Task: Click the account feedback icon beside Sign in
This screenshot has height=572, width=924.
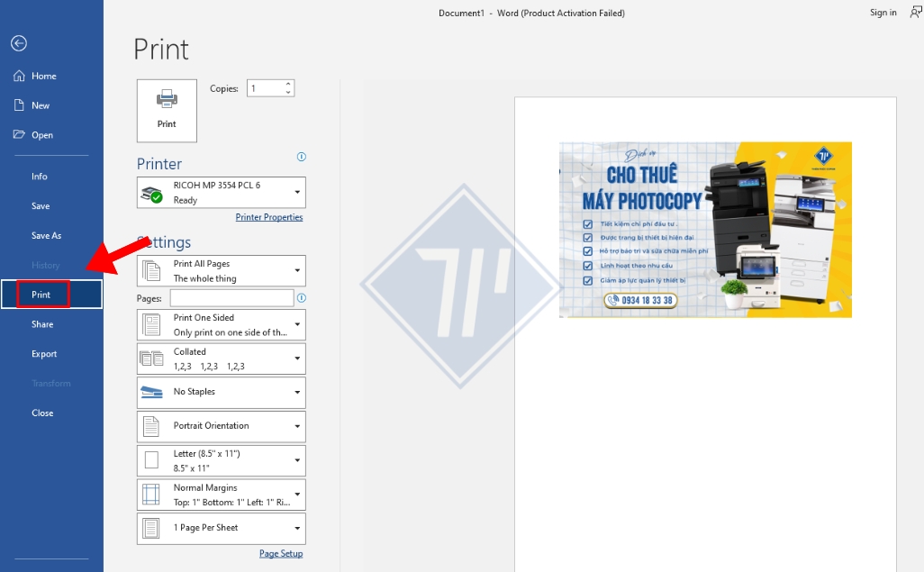Action: pos(916,12)
